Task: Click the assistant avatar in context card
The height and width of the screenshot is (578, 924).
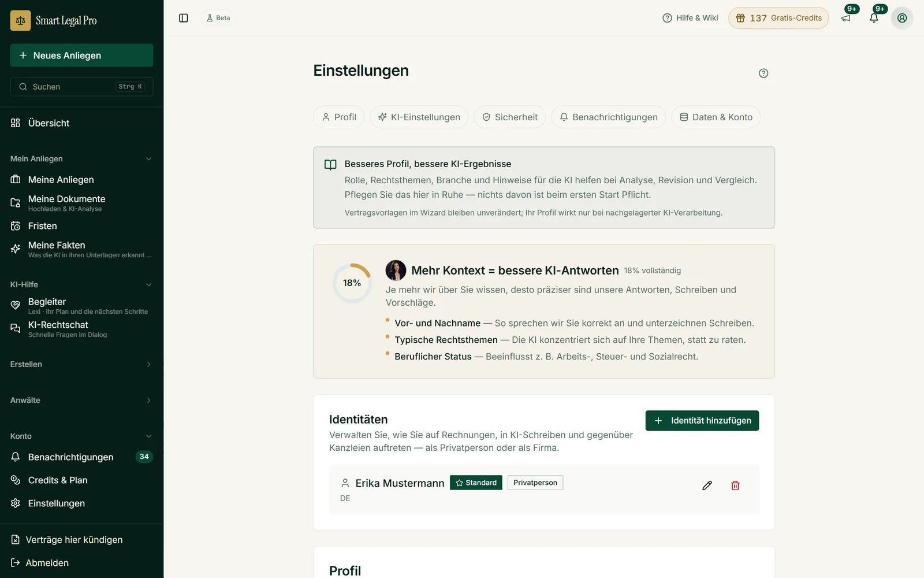Action: [396, 270]
